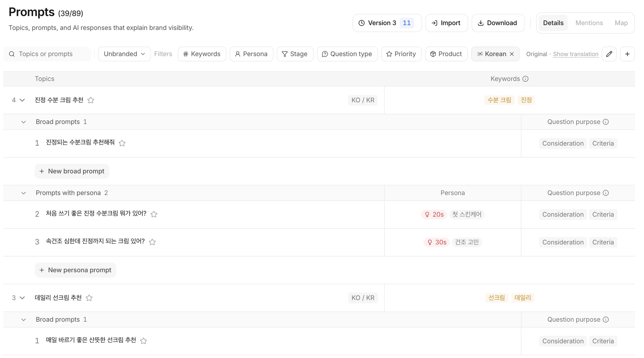Screen dimensions: 644x358
Task: Star the topic 데일리 선크림 추천
Action: pos(89,298)
